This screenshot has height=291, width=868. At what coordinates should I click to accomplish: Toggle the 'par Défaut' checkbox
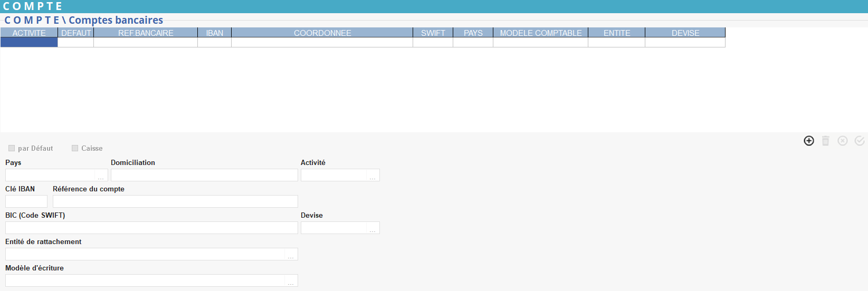[x=12, y=148]
